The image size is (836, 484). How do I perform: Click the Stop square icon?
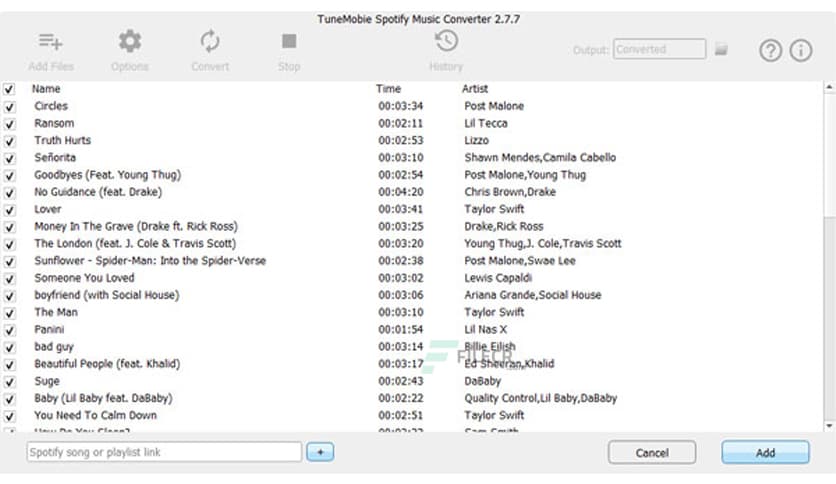tap(289, 41)
